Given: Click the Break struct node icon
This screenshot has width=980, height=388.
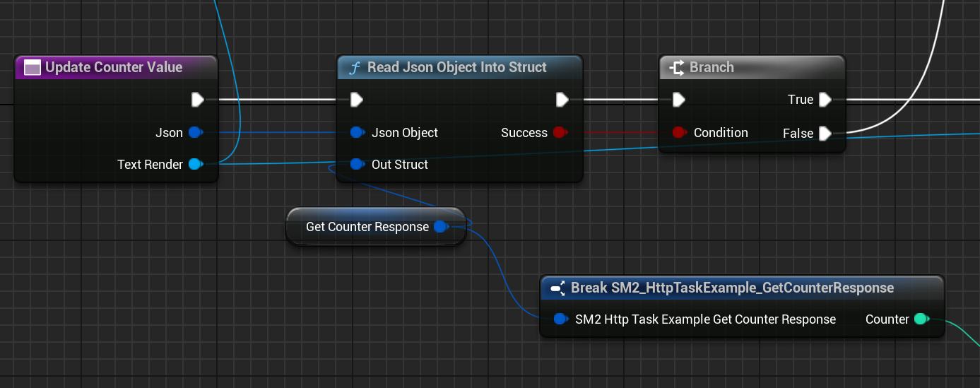Looking at the screenshot, I should pos(557,288).
